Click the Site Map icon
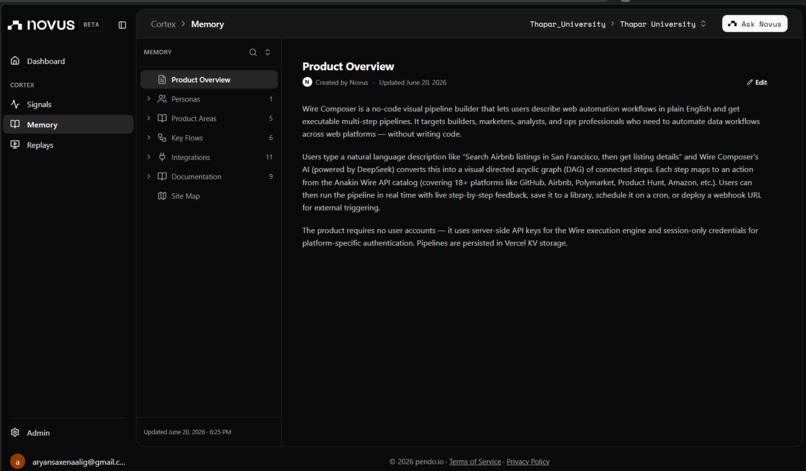Screen dimensions: 806x471 162,196
